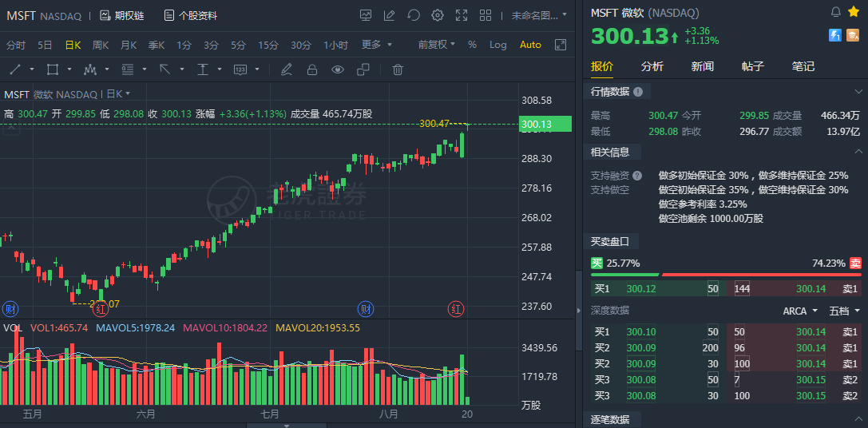Screen dimensions: 868x428
Task: Open the 期权链 options chain icon
Action: tap(105, 15)
